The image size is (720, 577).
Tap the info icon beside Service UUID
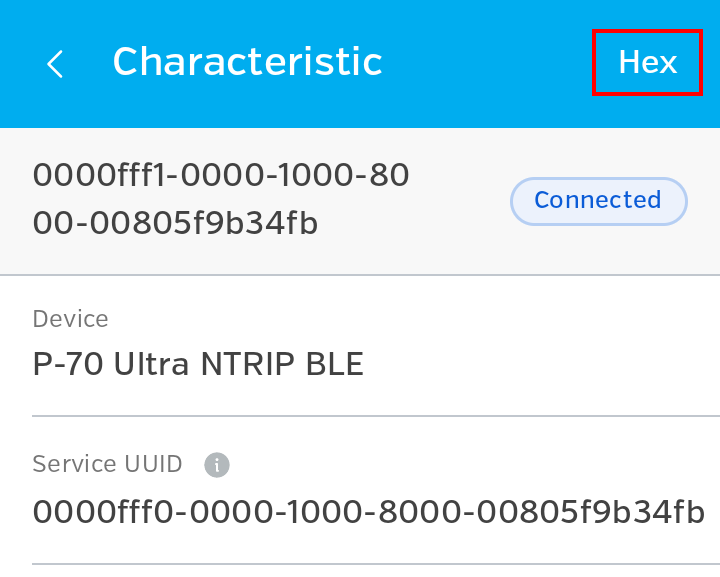[217, 465]
